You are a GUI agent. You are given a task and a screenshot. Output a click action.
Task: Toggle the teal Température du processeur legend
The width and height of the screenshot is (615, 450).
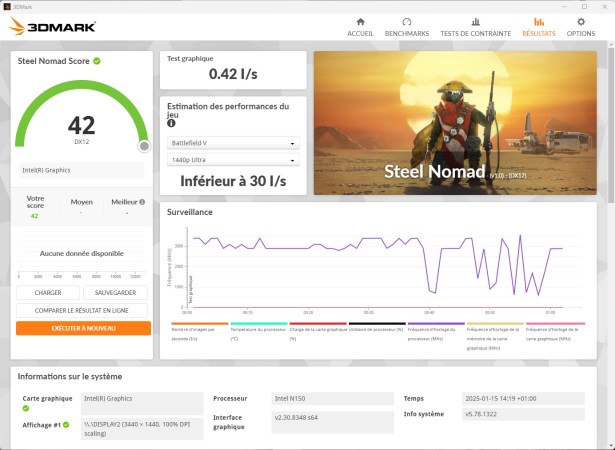point(259,332)
